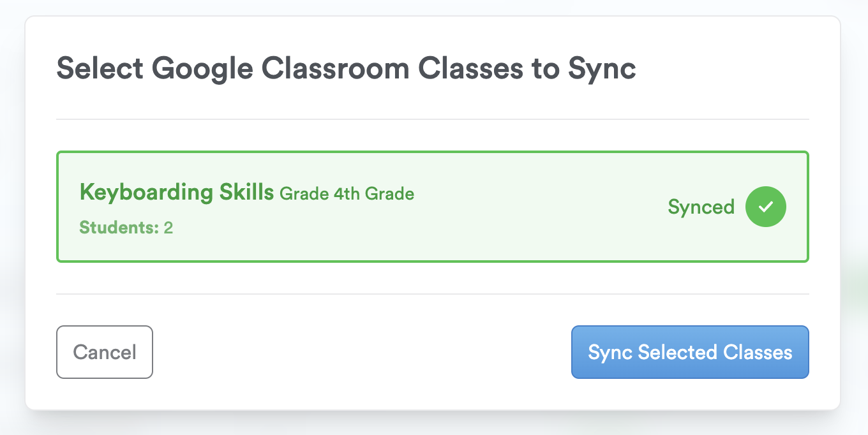
Task: Click the student count number 2
Action: coord(168,228)
